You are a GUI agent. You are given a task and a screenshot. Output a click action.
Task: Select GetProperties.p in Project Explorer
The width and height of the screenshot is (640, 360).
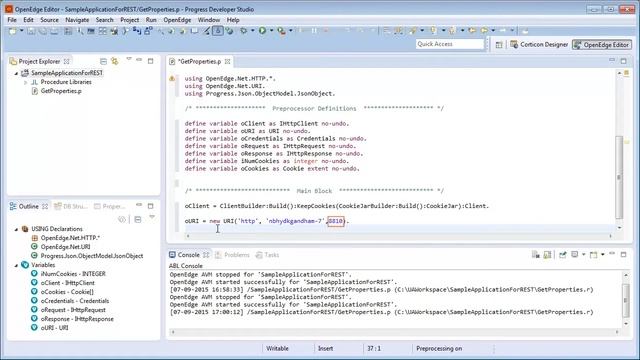[61, 91]
